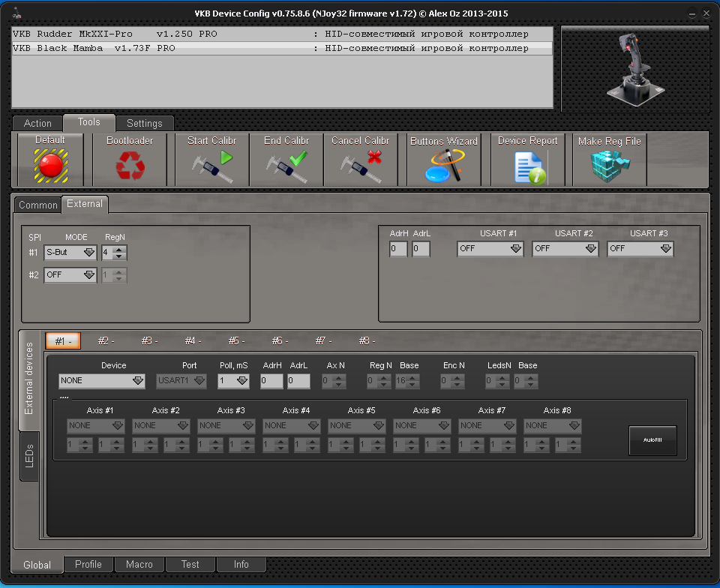Open the Axis #1 dropdown
The image size is (720, 588).
pos(95,425)
